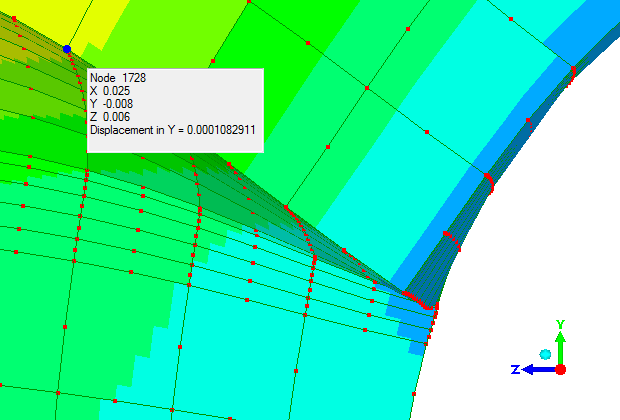620x420 pixels.
Task: Click the blue Z label on triad
Action: 514,370
